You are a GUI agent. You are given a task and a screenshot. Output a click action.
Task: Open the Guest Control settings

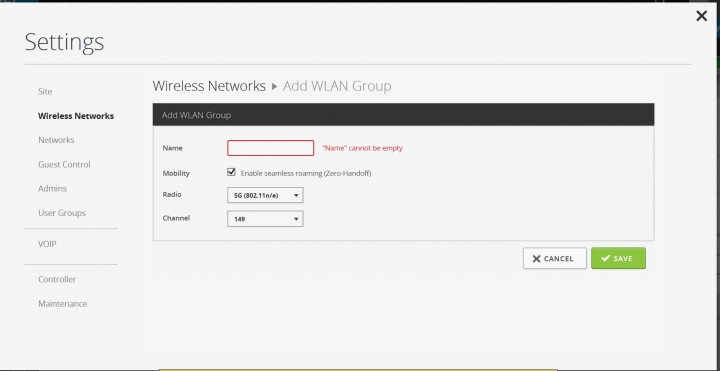pos(64,164)
